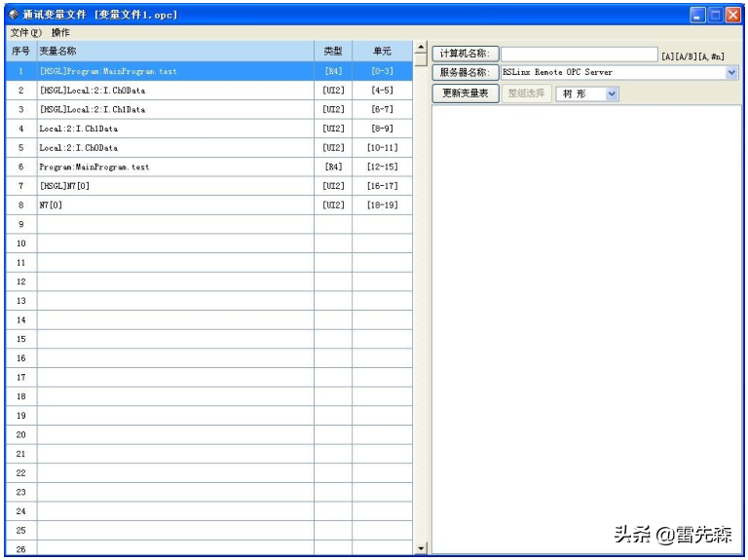Click the 变量名称 column header

[x=175, y=52]
